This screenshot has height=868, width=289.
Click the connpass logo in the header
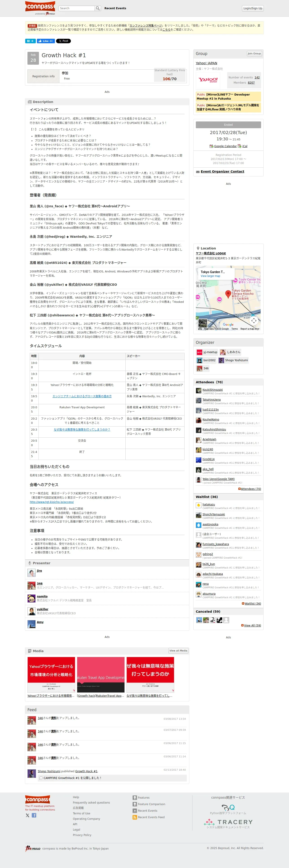(x=40, y=7)
